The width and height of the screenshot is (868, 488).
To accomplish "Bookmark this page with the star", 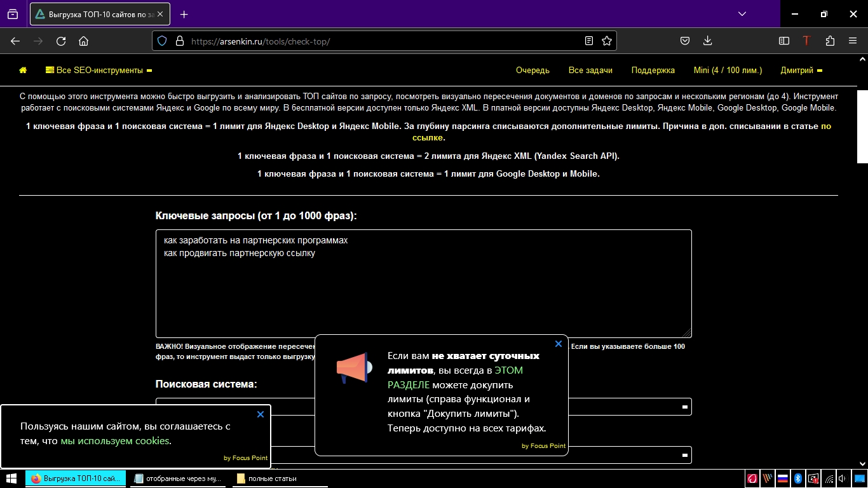I will (x=607, y=41).
